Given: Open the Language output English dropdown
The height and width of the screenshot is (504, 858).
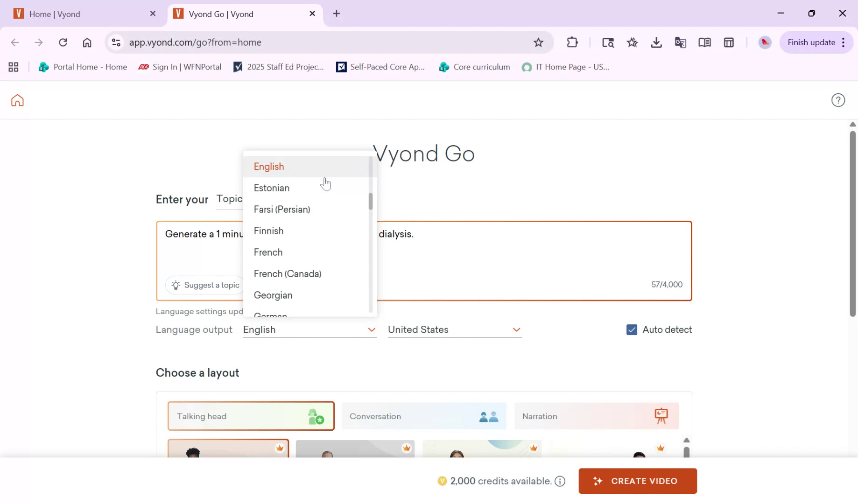Looking at the screenshot, I should pos(309,329).
